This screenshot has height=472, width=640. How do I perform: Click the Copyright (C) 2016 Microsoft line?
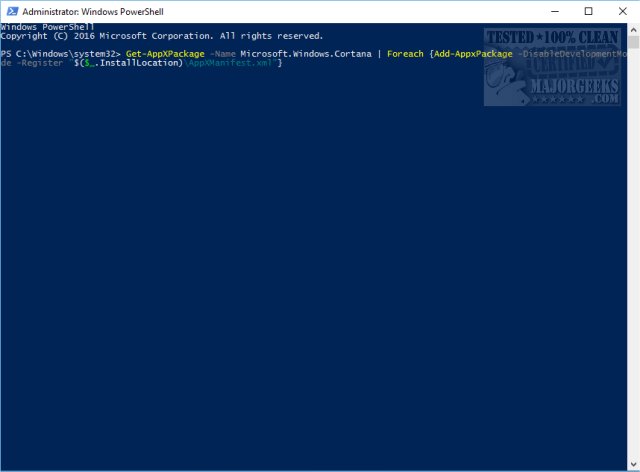point(162,36)
